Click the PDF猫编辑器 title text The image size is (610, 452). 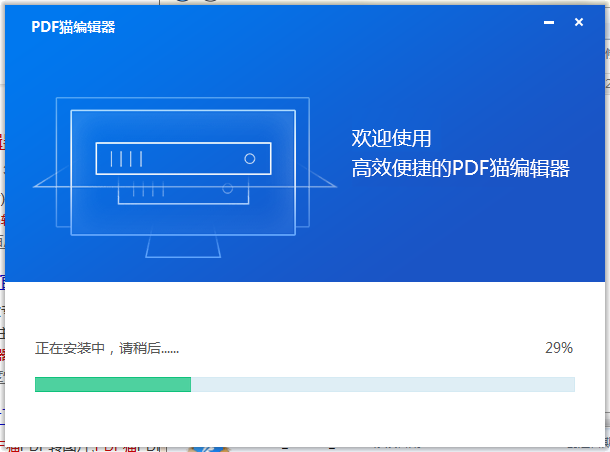(x=73, y=27)
